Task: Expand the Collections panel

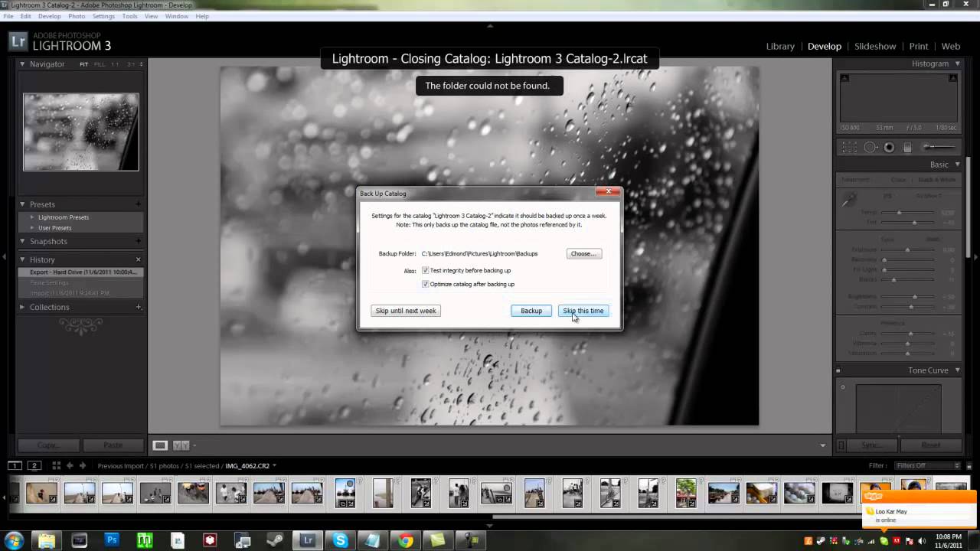Action: [x=22, y=307]
